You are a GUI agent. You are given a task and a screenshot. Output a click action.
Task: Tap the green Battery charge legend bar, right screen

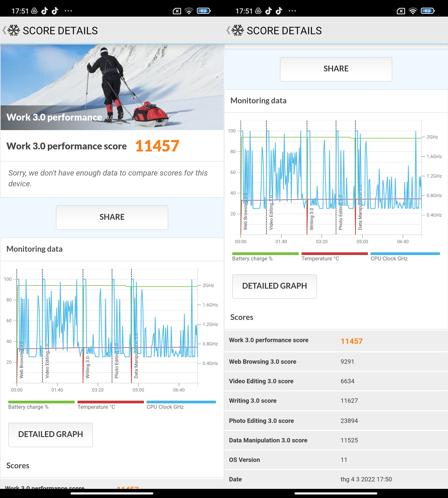click(265, 254)
